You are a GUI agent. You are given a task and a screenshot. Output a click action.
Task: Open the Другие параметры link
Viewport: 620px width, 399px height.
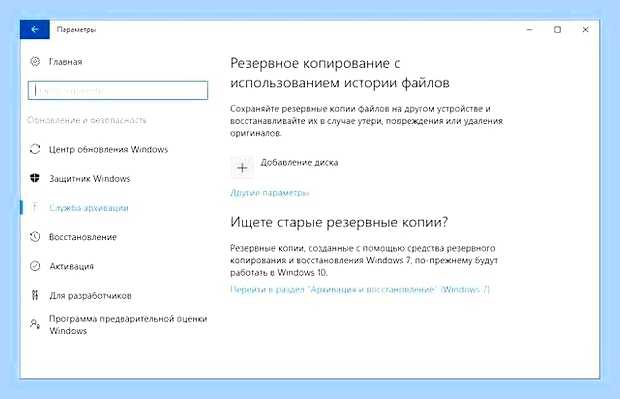pyautogui.click(x=269, y=193)
